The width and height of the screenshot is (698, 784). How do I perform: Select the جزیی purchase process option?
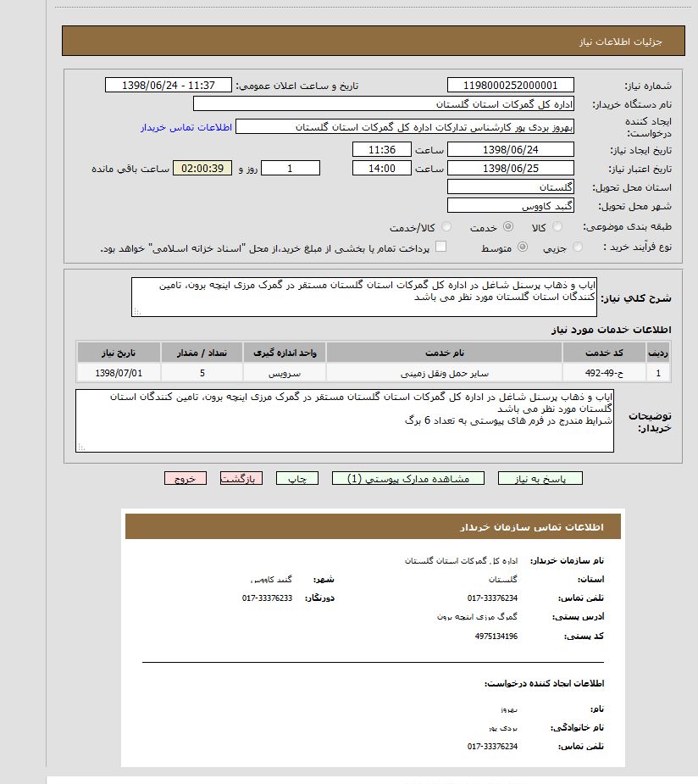pyautogui.click(x=577, y=246)
